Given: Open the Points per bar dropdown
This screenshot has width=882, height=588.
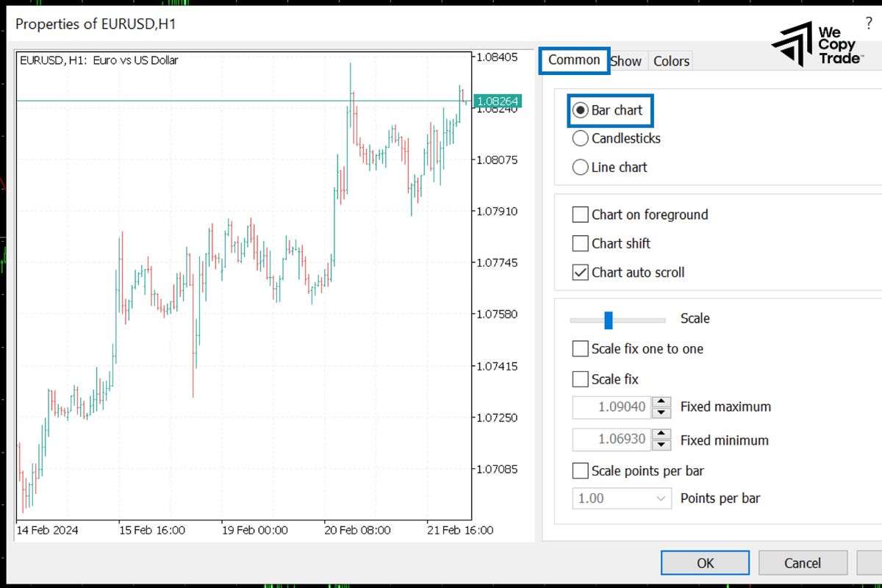Looking at the screenshot, I should point(662,498).
